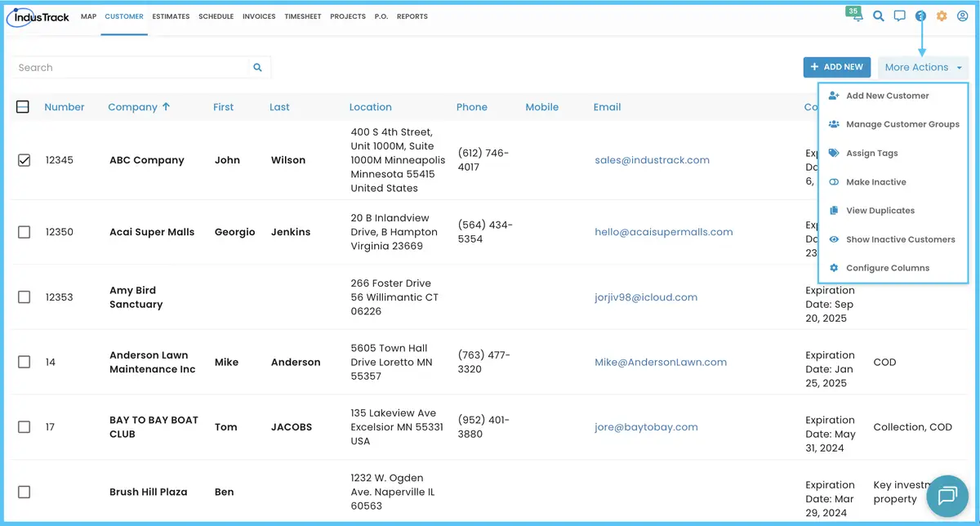
Task: Open the ABC Company customer name
Action: (147, 160)
